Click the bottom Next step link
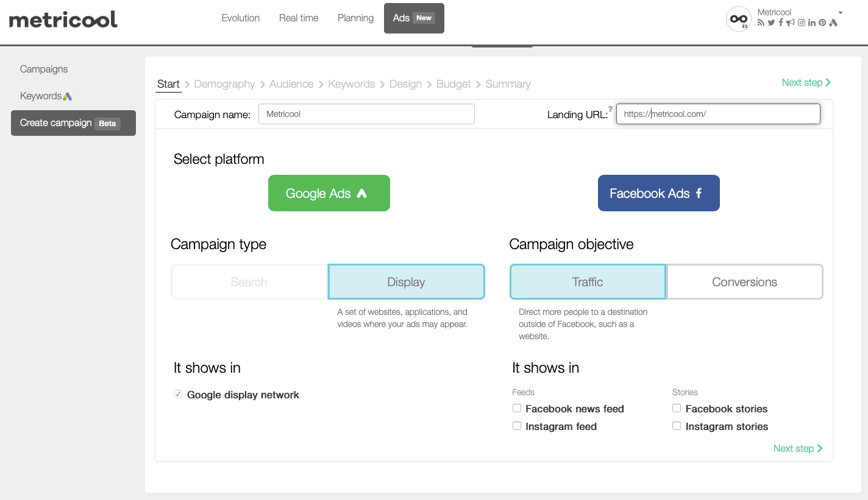Viewport: 868px width, 500px height. (798, 448)
